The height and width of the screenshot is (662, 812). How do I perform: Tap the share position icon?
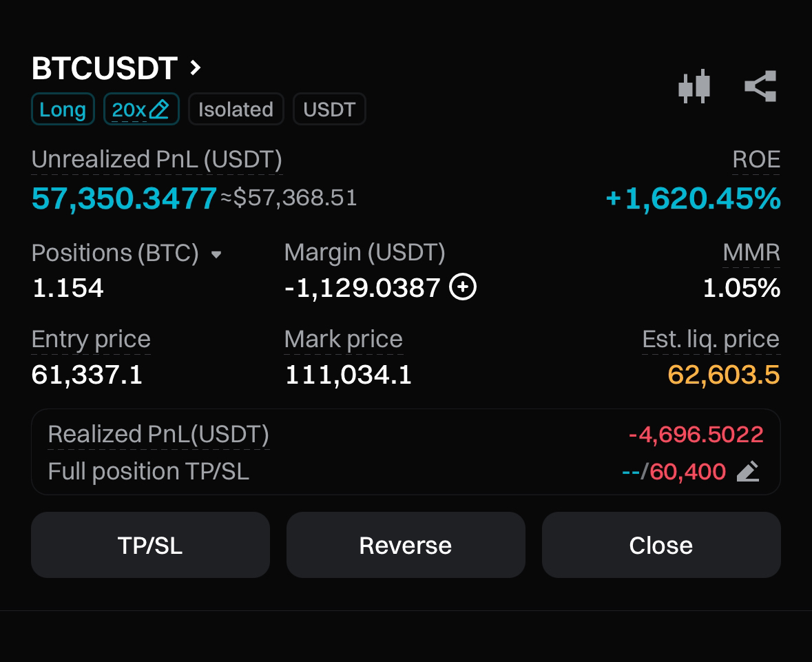760,86
